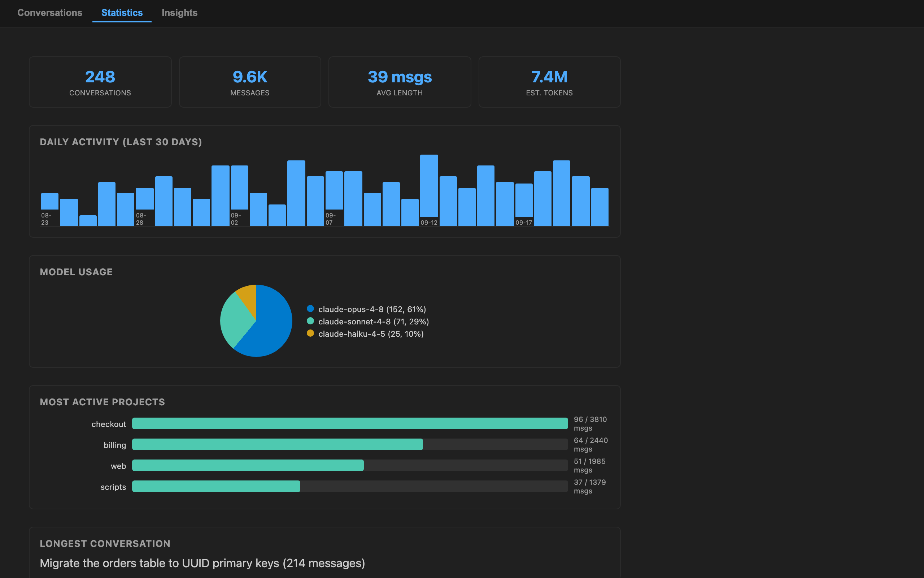
Task: Click the claude-opus-4-8 blue legend dot
Action: click(x=310, y=309)
